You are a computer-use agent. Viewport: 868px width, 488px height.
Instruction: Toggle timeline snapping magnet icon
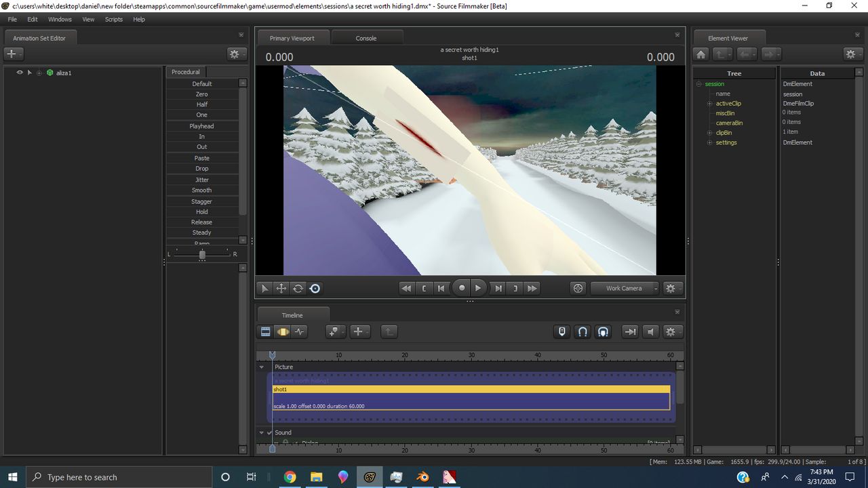click(x=582, y=331)
